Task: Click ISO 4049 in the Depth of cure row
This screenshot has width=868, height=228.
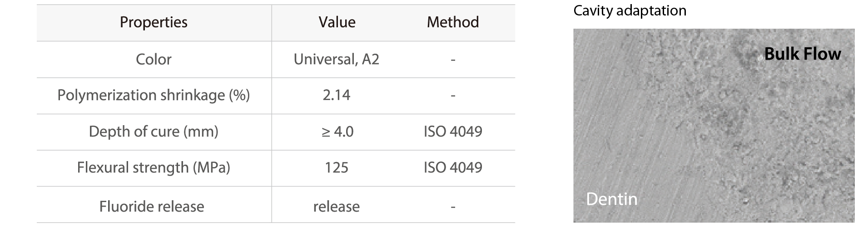Action: 453,132
